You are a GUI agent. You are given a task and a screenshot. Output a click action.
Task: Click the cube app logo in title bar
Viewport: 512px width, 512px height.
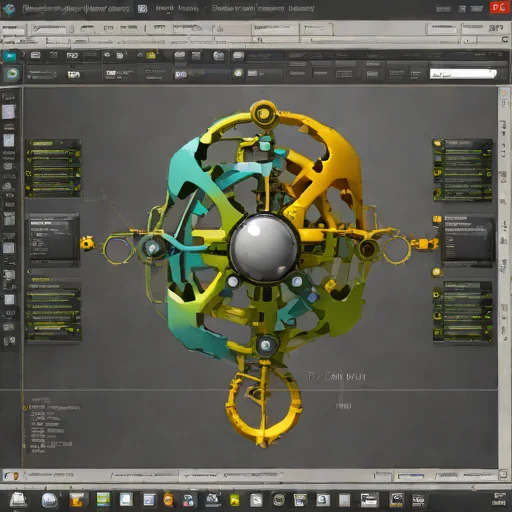tap(8, 9)
